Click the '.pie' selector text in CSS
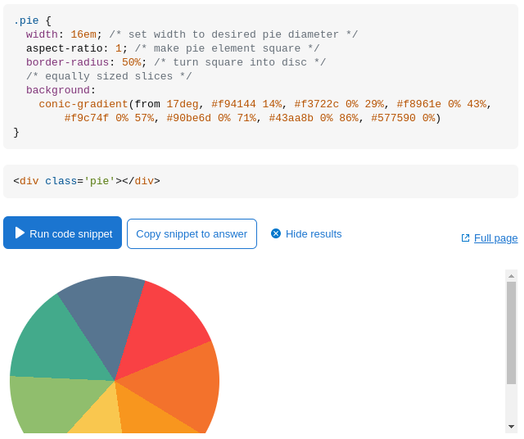524x439 pixels. click(x=26, y=21)
